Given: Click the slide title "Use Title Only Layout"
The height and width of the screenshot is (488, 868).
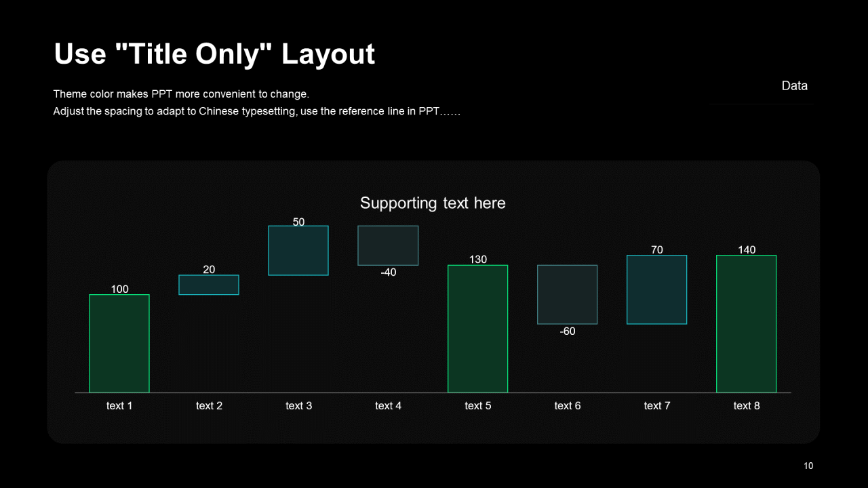Looking at the screenshot, I should click(214, 54).
